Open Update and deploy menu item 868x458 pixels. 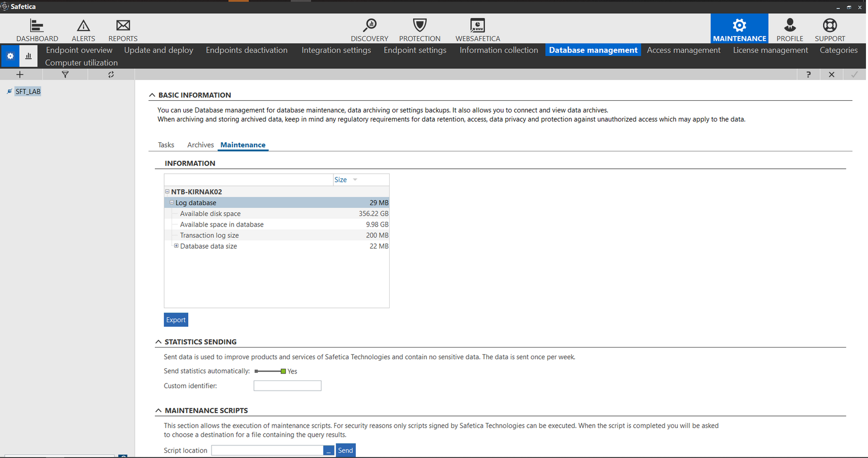pos(158,50)
